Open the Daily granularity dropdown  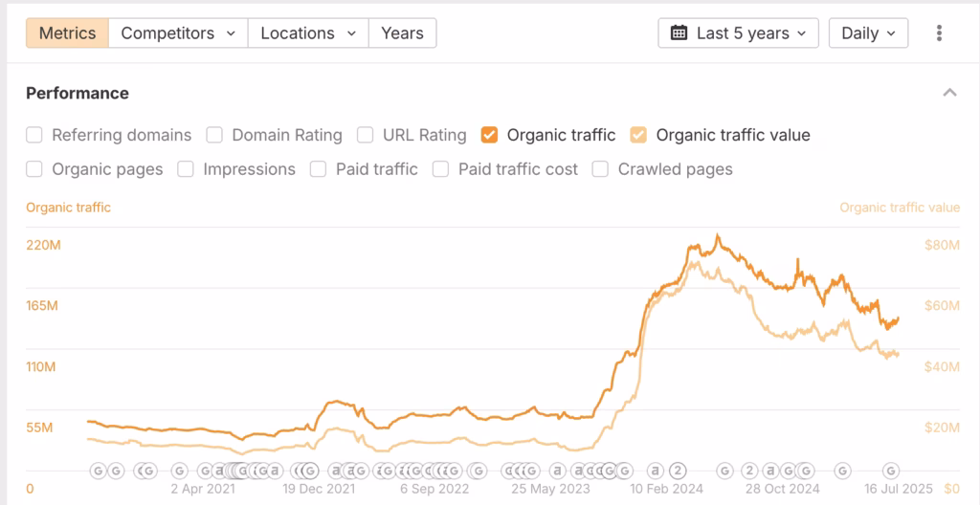click(x=868, y=33)
